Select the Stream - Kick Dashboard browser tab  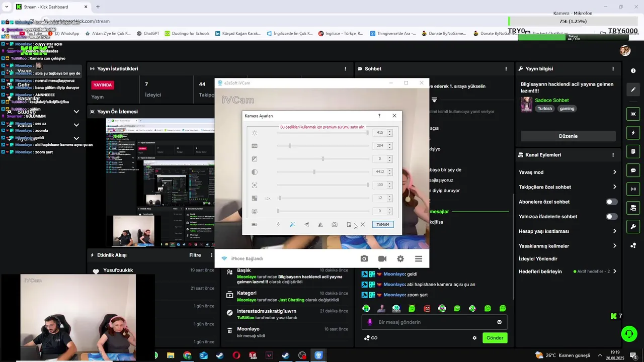click(50, 7)
